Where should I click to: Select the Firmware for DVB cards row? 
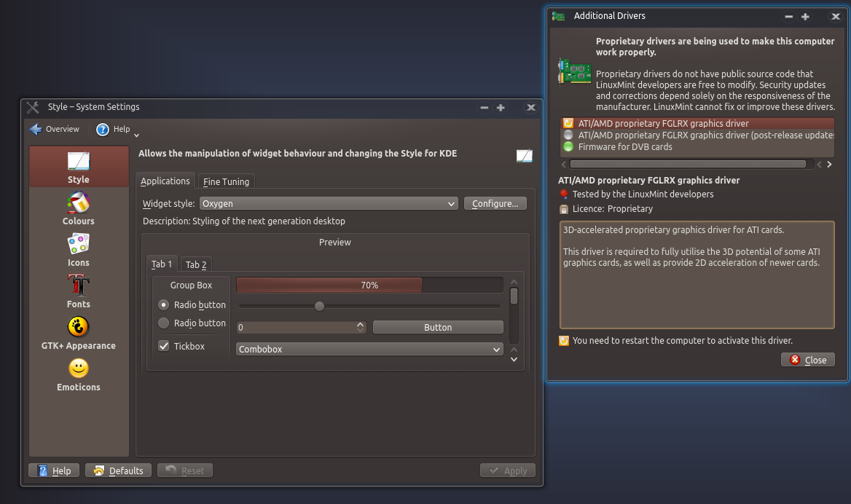(697, 146)
